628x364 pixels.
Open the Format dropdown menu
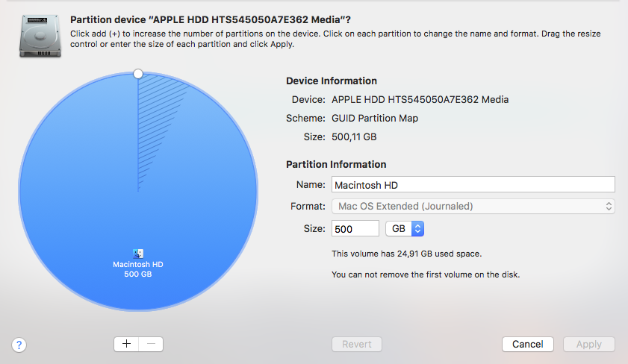tap(473, 207)
